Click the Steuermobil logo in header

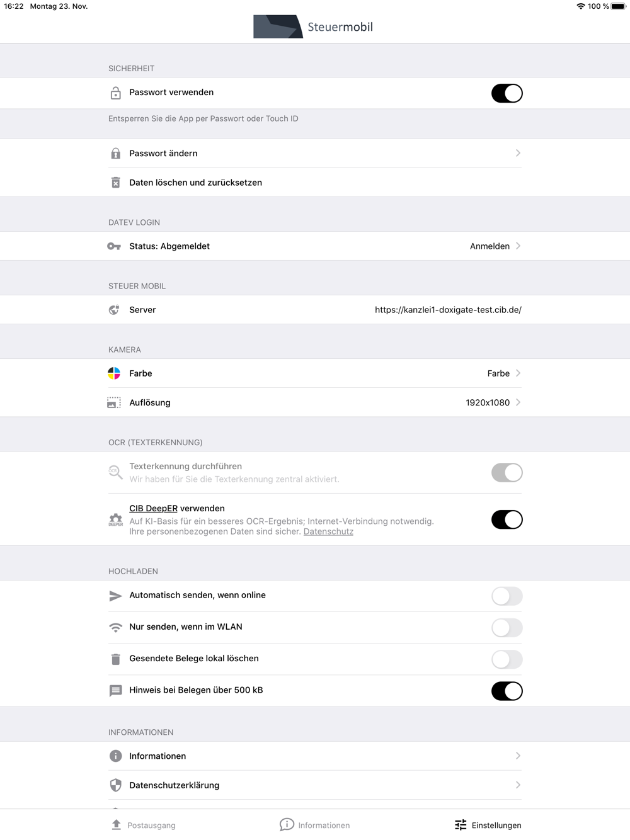[313, 26]
